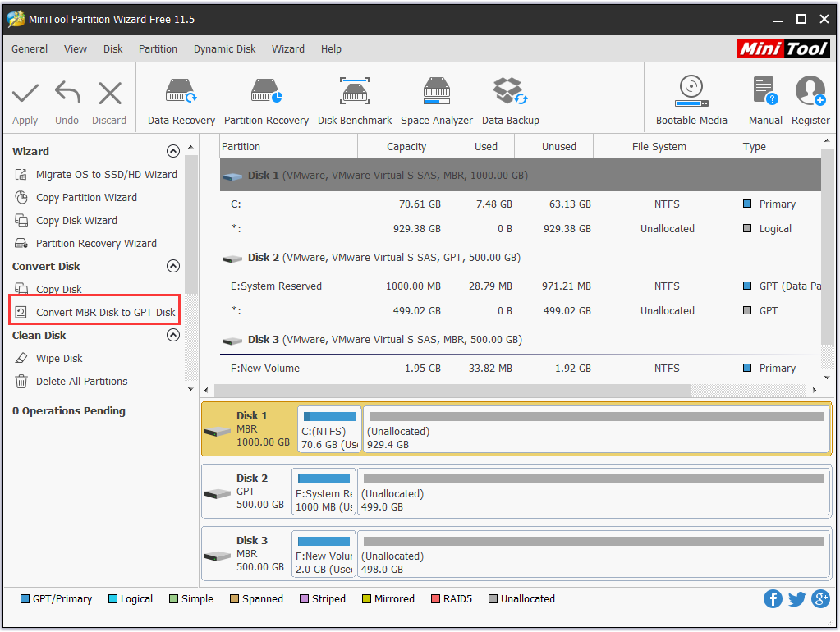Viewport: 840px width, 632px height.
Task: Click the Mirrored legend color swatch
Action: tap(366, 599)
